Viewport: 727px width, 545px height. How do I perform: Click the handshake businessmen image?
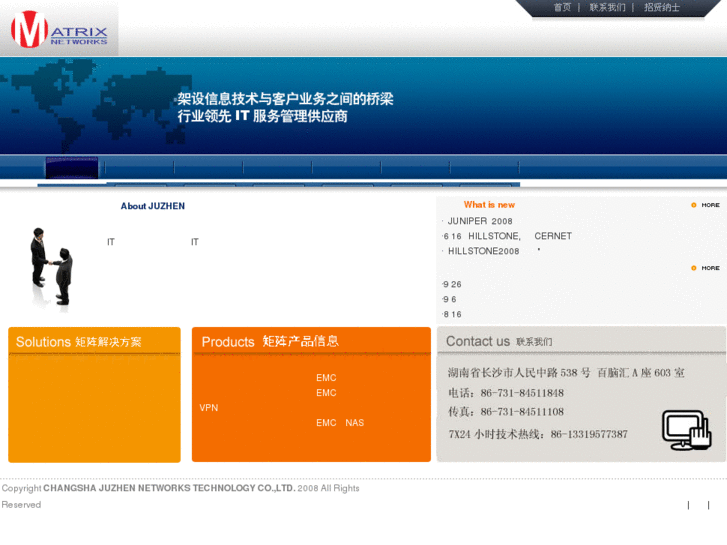(x=51, y=267)
